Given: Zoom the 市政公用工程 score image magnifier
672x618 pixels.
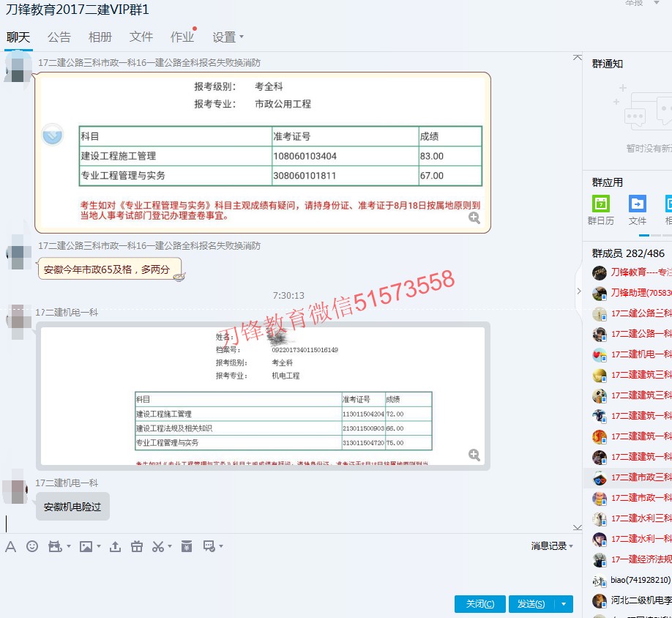Looking at the screenshot, I should tap(474, 217).
